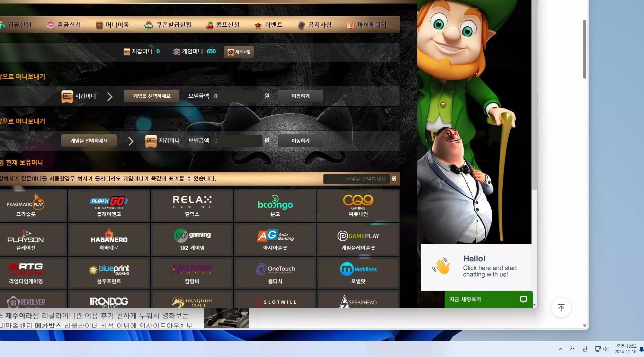Focus the 보낼금액 field in game-to-wallet row
Image resolution: width=644 pixels, height=357 pixels.
pyautogui.click(x=237, y=141)
